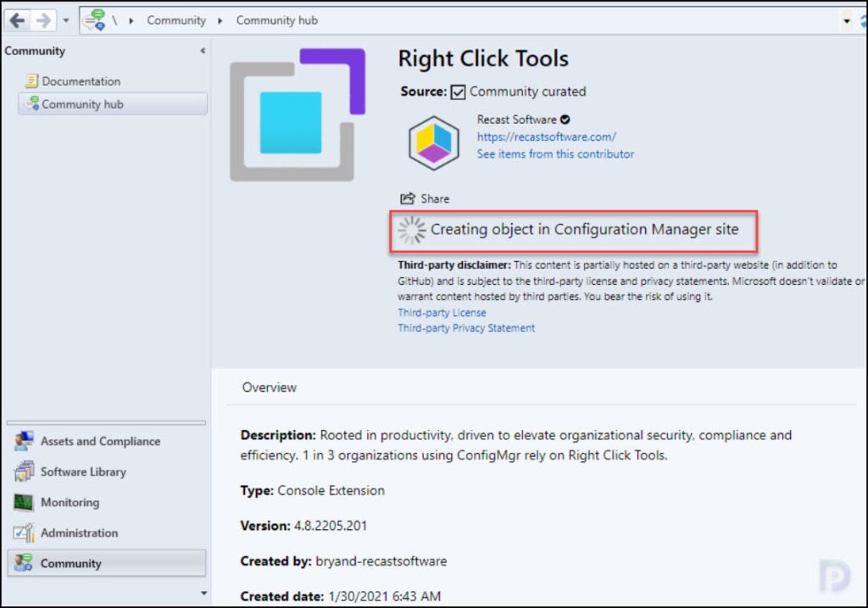Switch to Software Library workspace
Viewport: 868px width, 608px height.
(x=107, y=471)
